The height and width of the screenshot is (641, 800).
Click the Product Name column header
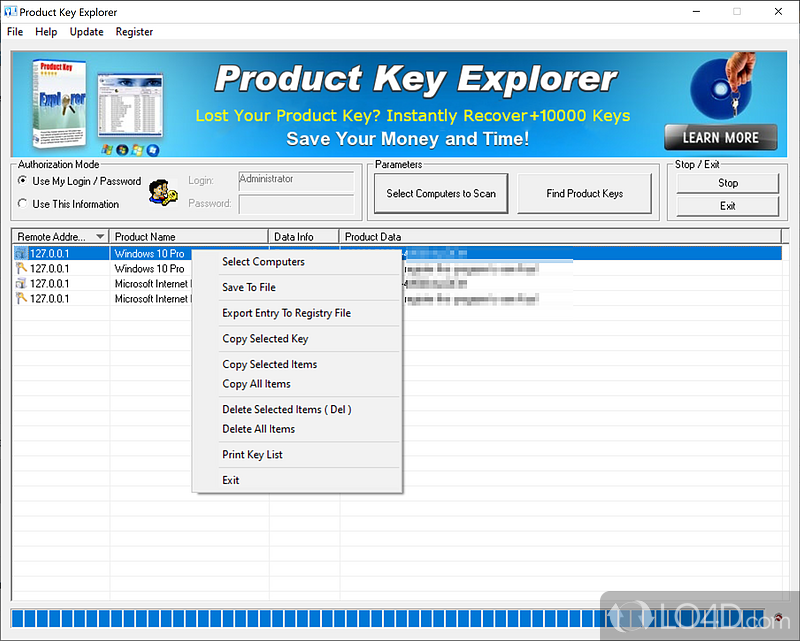tap(189, 236)
